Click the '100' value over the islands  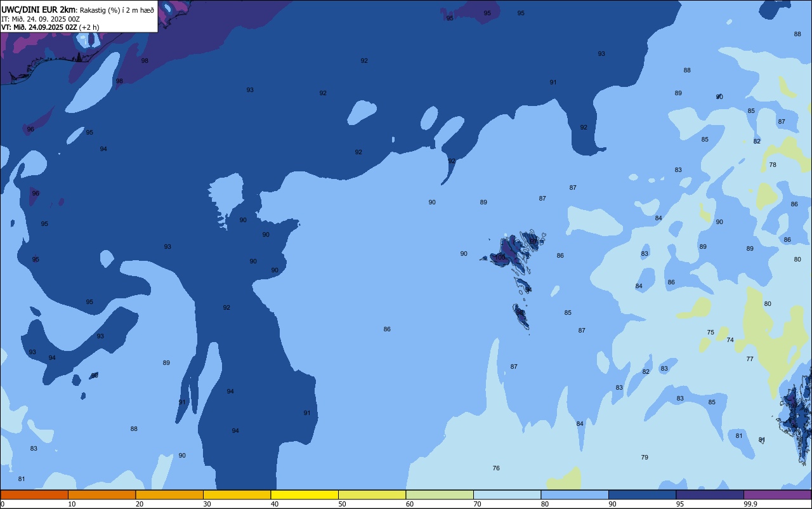coord(500,257)
